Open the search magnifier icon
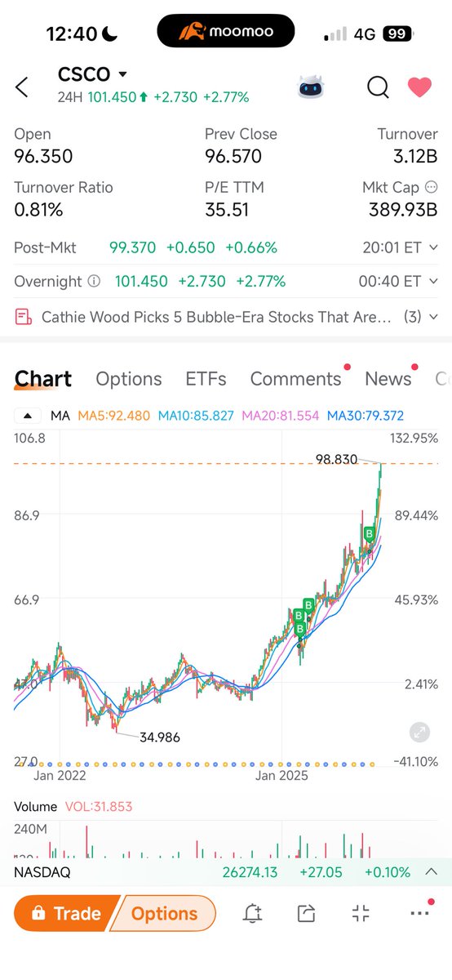 [378, 87]
